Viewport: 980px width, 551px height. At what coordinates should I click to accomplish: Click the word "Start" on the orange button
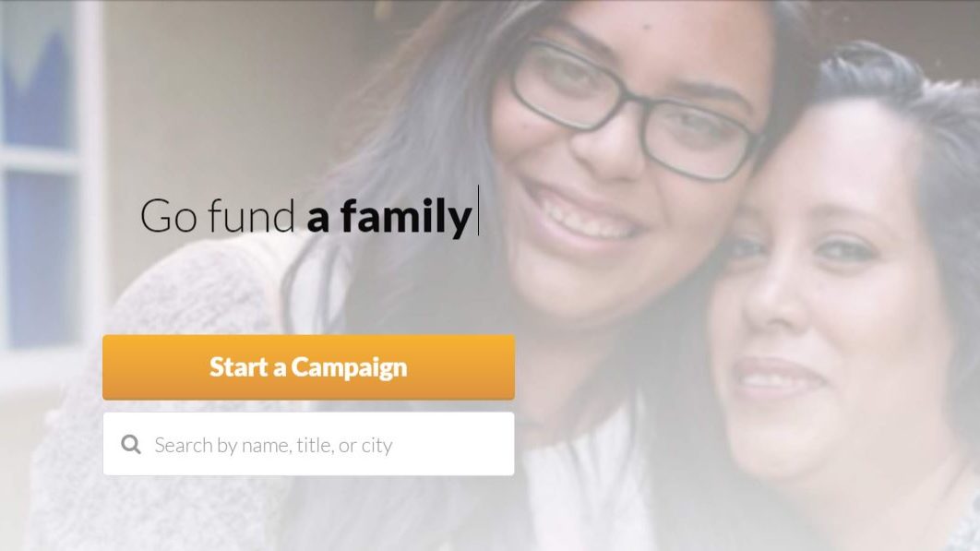pos(238,367)
